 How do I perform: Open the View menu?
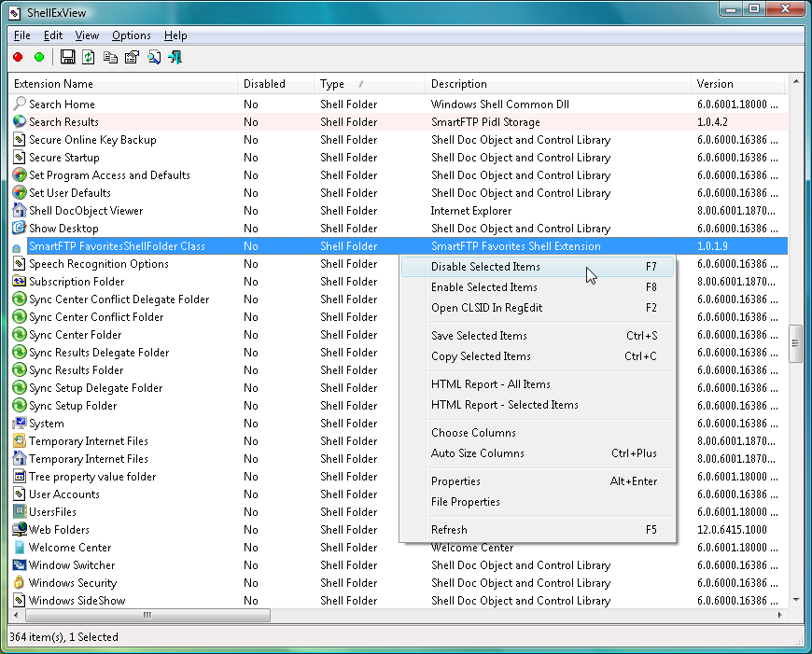point(87,35)
